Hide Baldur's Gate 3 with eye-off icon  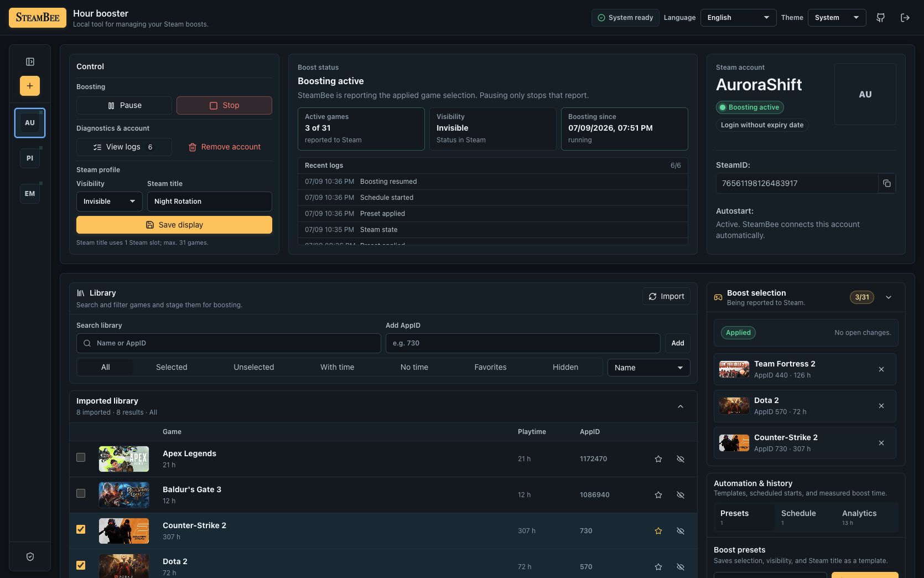click(x=681, y=495)
